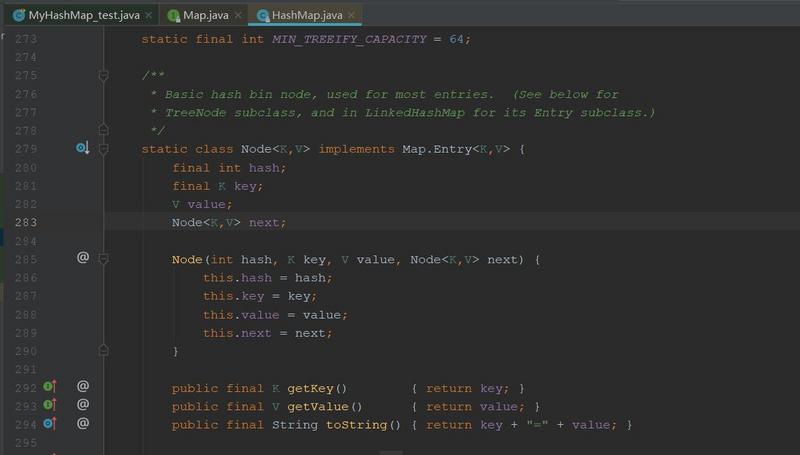Click 'LinkedHashMap' in the comment on line 277
This screenshot has height=455, width=800.
[x=414, y=113]
